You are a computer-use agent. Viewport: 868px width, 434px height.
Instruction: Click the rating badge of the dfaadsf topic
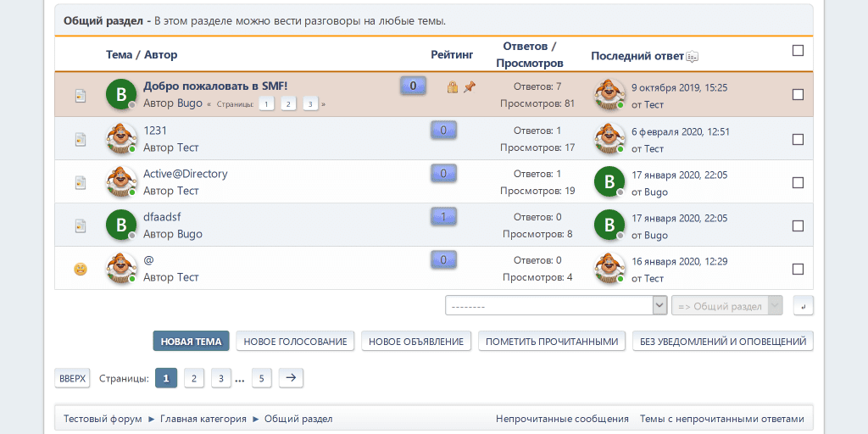pyautogui.click(x=443, y=217)
